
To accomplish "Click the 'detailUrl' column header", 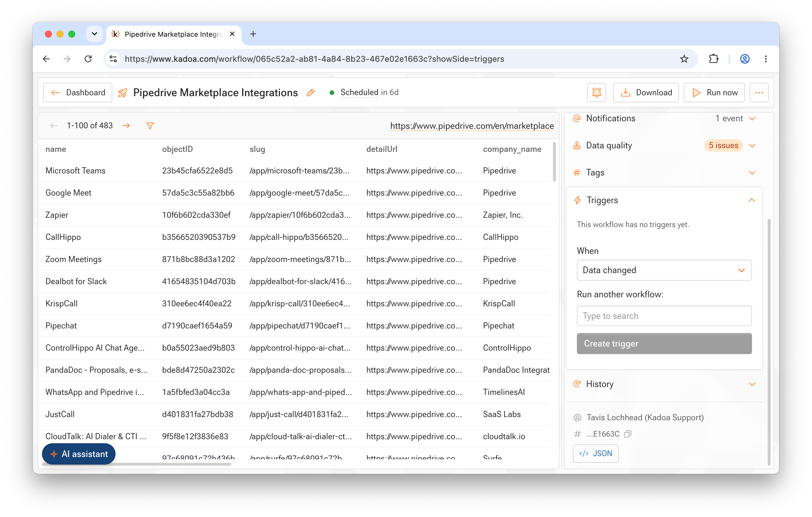I will [382, 149].
